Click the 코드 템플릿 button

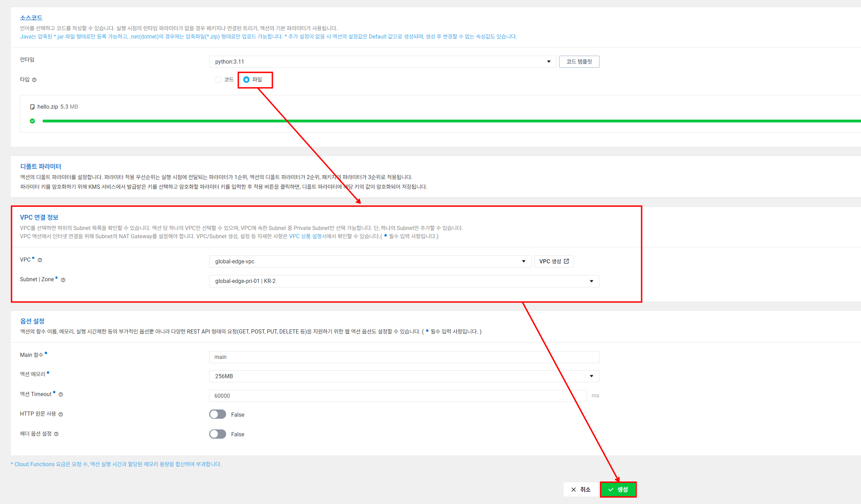tap(579, 62)
